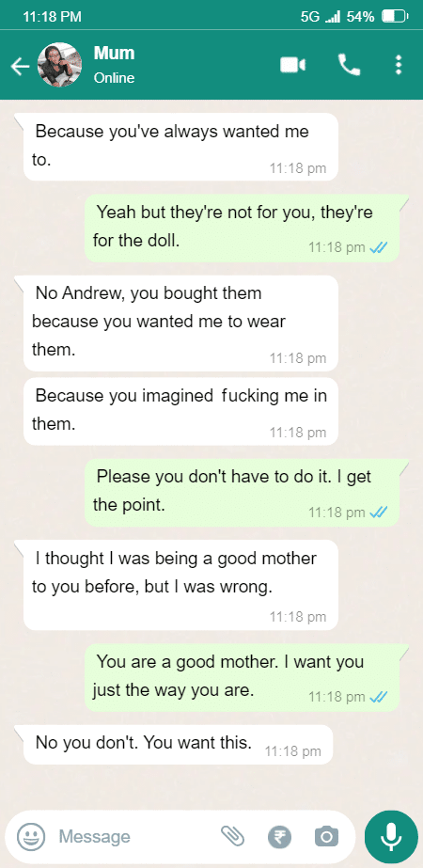Open the emoji picker
The width and height of the screenshot is (423, 868).
click(30, 836)
